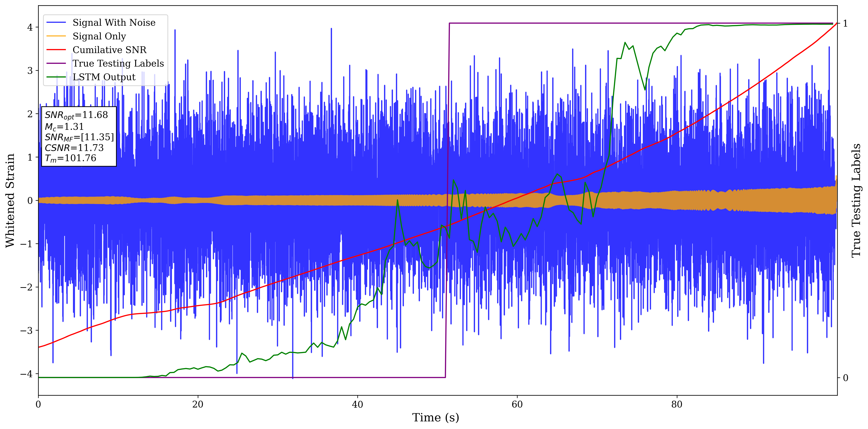Click the purple True Testing Labels legend line
The height and width of the screenshot is (429, 868).
[x=56, y=63]
